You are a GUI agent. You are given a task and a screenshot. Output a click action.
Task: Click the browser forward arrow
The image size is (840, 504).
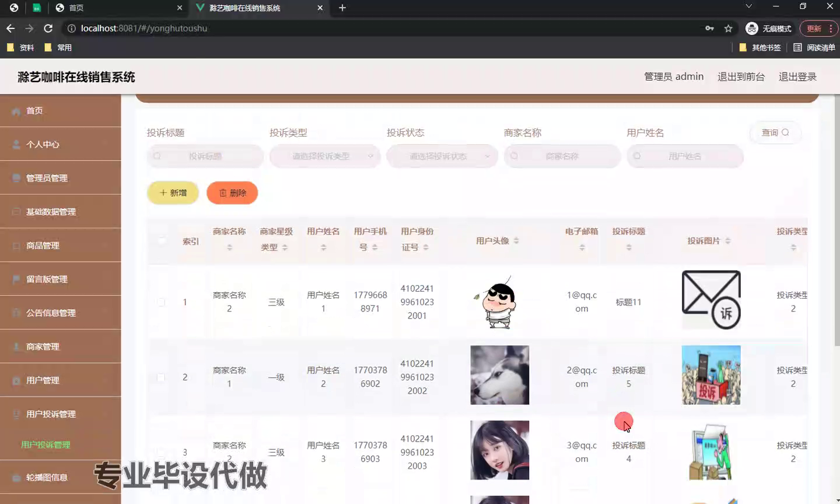click(x=29, y=28)
